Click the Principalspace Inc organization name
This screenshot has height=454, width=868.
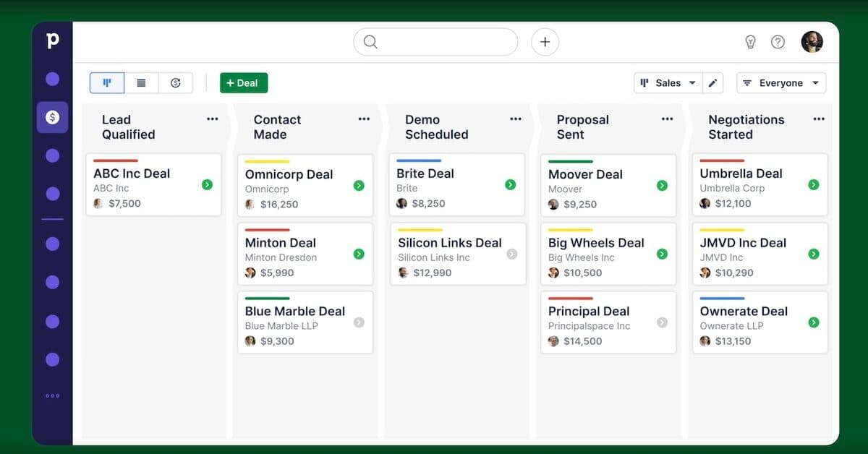click(x=589, y=326)
